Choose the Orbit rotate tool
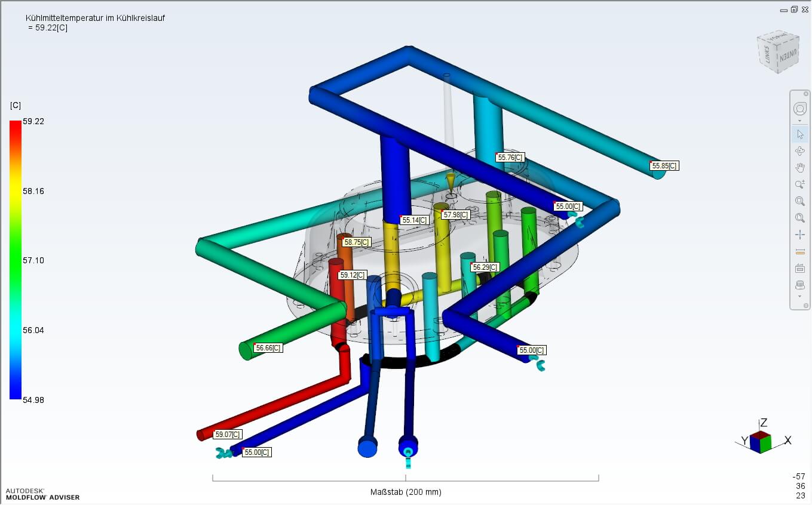 pyautogui.click(x=799, y=151)
